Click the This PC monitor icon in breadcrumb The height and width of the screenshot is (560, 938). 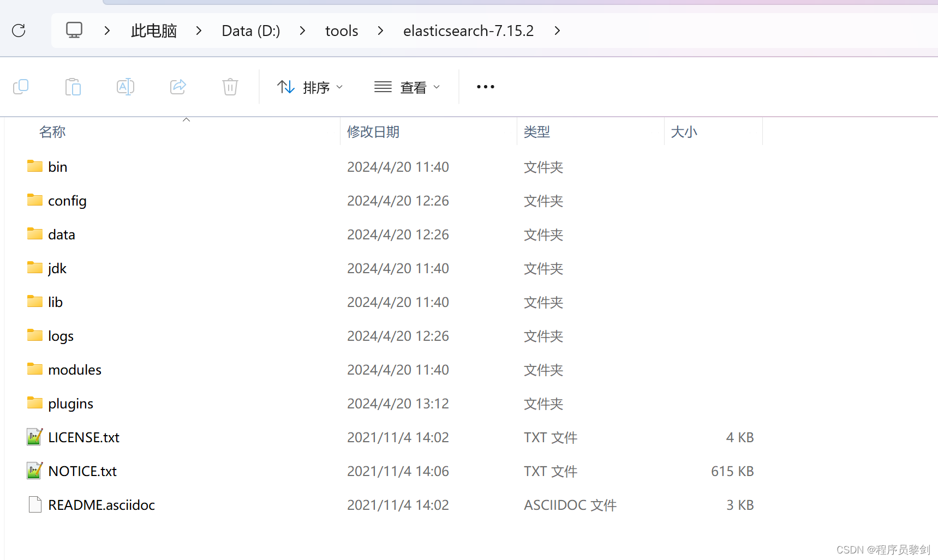pos(74,31)
